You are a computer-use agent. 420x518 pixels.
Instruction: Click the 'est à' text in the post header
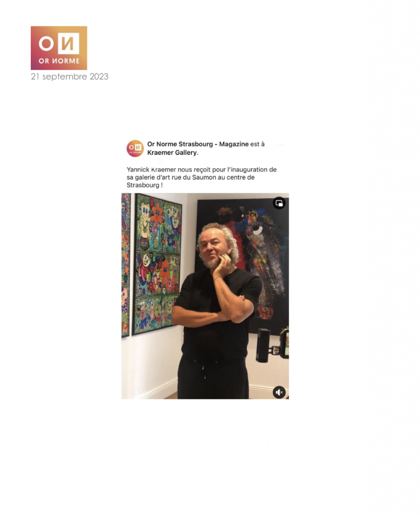[257, 144]
